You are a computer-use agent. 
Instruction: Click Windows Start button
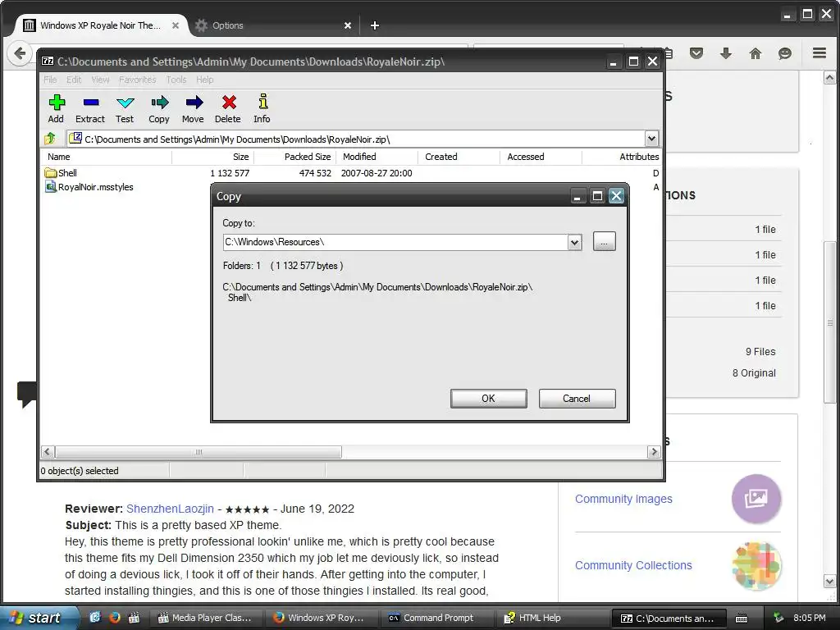[38, 618]
